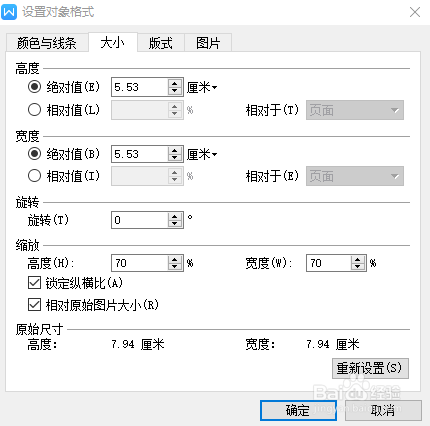
Task: Switch to 颜色与线条 tab
Action: tap(47, 43)
